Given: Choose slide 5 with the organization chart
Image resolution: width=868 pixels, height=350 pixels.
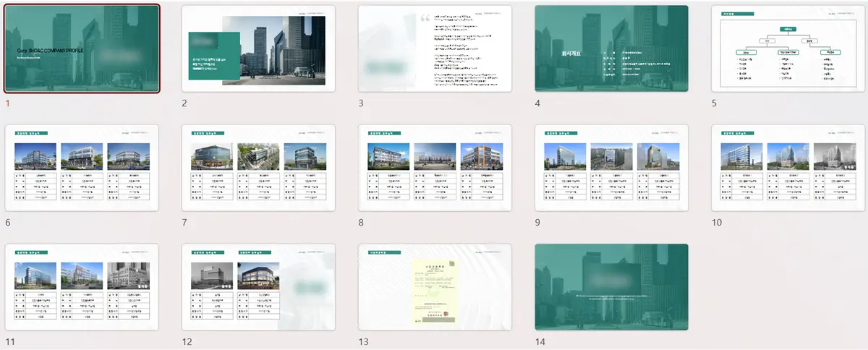Looking at the screenshot, I should tap(788, 48).
